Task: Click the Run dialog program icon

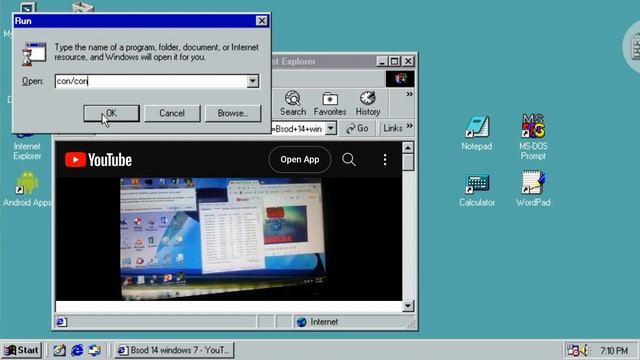Action: point(33,53)
